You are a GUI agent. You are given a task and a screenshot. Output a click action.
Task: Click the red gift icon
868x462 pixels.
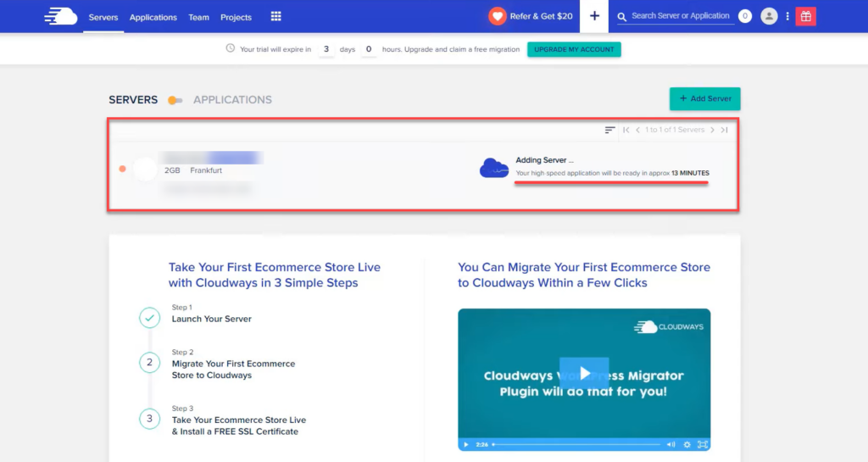click(806, 17)
